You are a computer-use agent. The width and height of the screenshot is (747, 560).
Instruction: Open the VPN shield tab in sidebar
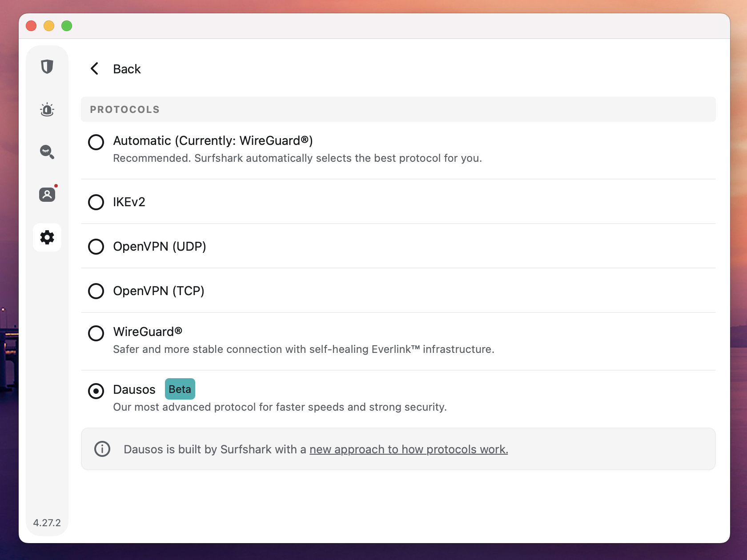point(47,67)
